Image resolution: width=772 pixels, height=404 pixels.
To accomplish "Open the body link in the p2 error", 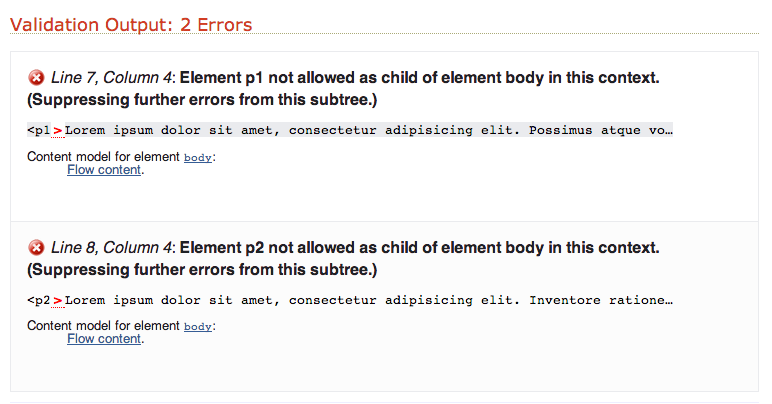I will pos(197,326).
